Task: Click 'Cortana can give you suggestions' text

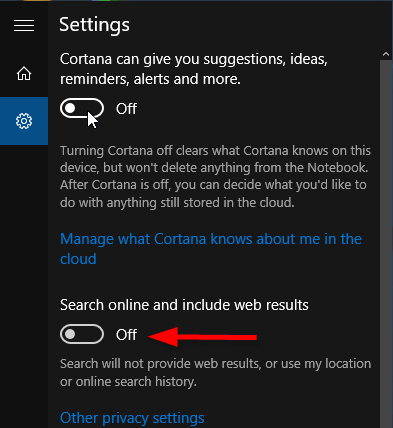Action: 194,69
